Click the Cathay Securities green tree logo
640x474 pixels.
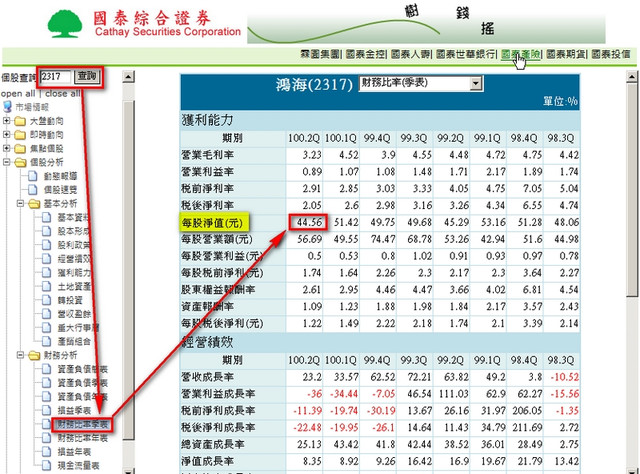click(x=64, y=24)
